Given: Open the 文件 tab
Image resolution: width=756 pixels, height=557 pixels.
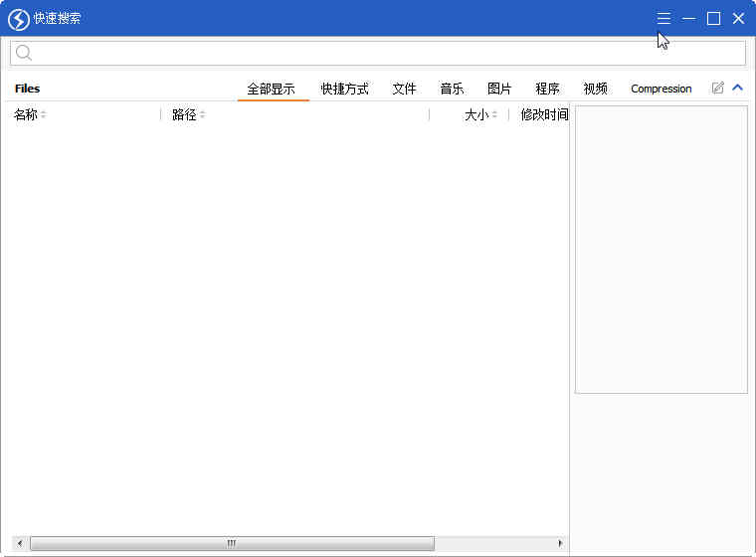Looking at the screenshot, I should pos(404,89).
